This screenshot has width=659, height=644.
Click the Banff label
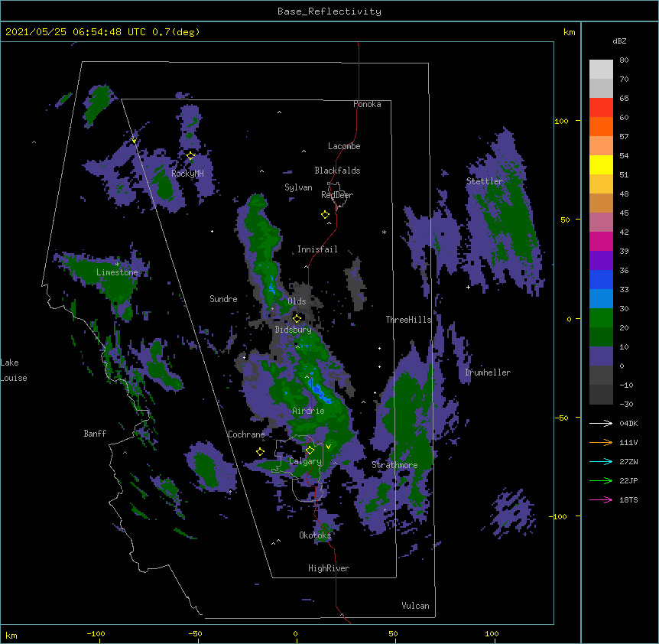pos(95,434)
